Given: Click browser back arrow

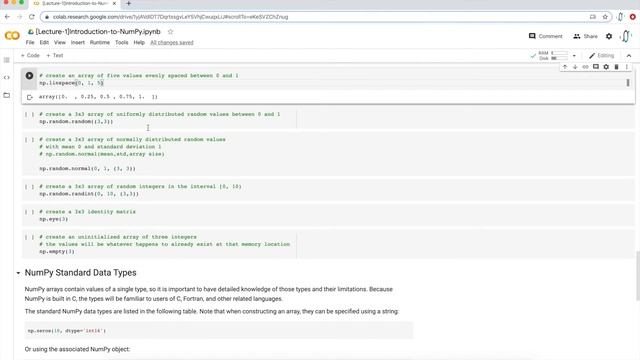Looking at the screenshot, I should tap(7, 17).
